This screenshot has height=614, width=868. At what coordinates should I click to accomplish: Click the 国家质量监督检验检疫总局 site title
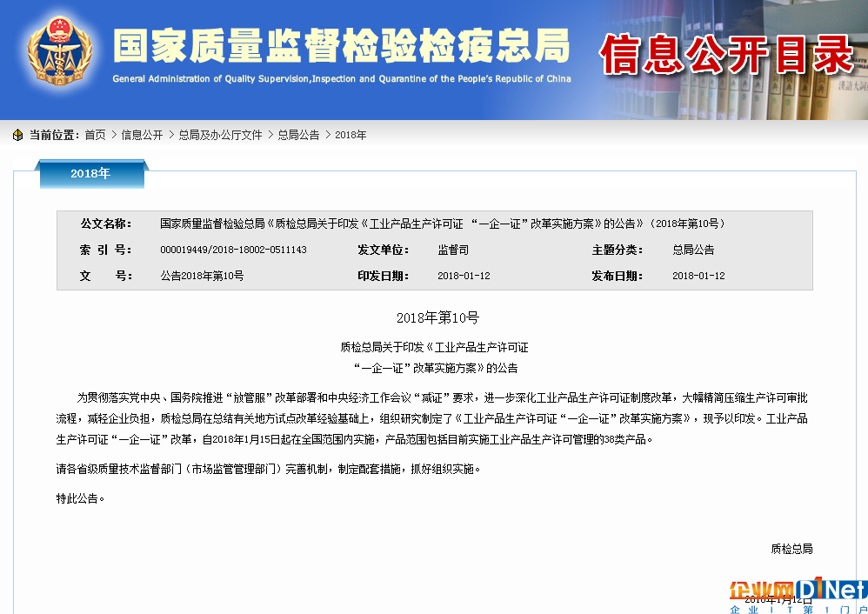coord(342,45)
